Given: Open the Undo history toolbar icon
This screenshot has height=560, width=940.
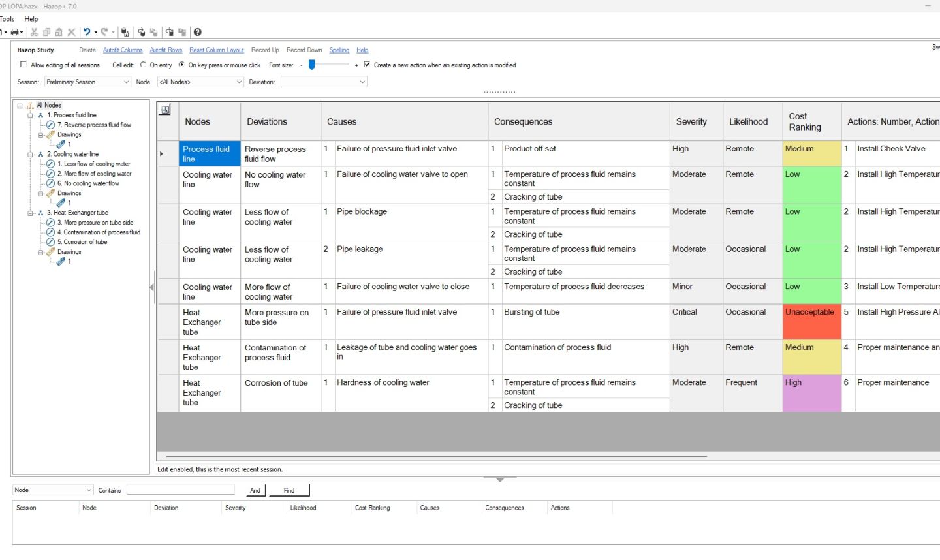Looking at the screenshot, I should click(95, 32).
